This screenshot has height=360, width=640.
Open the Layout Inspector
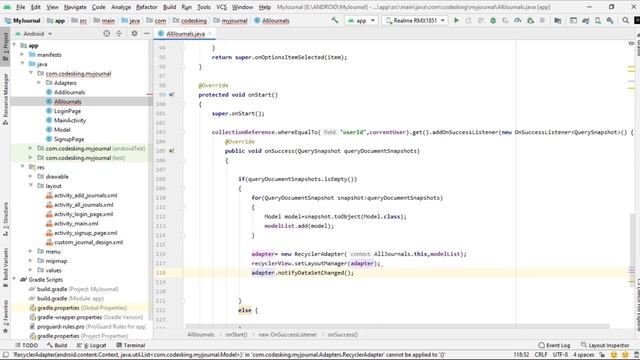(x=605, y=345)
